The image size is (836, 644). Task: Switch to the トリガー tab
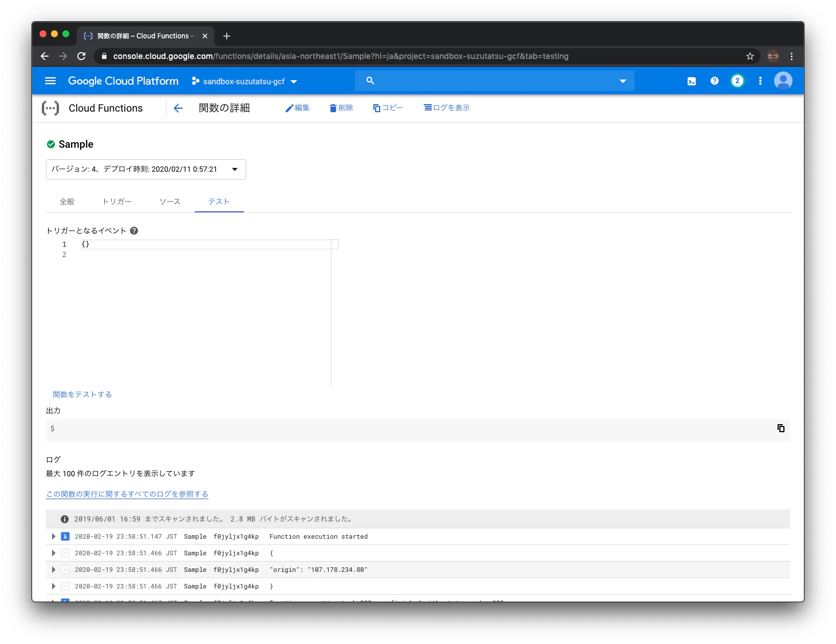pyautogui.click(x=117, y=202)
